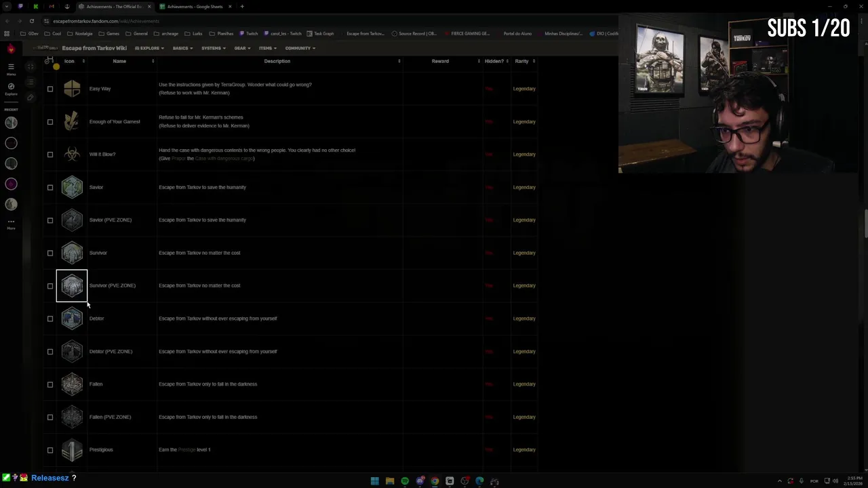Open the Escape from Tarkov Wiki title link
The height and width of the screenshot is (488, 868).
coord(94,48)
